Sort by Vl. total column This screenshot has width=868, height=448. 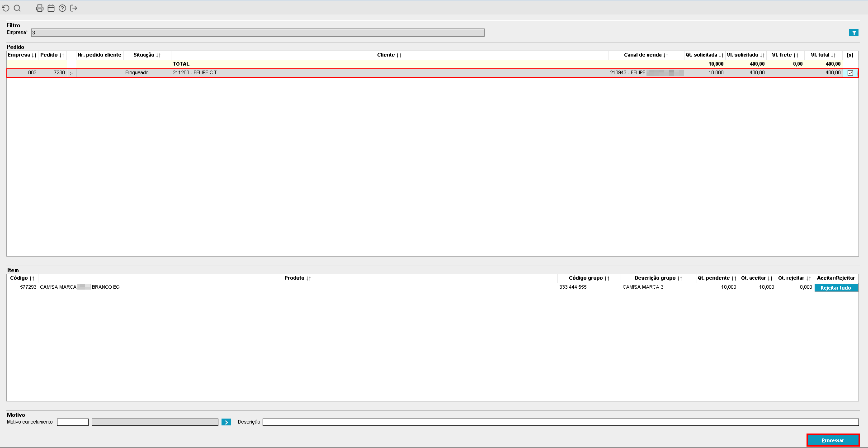click(823, 55)
